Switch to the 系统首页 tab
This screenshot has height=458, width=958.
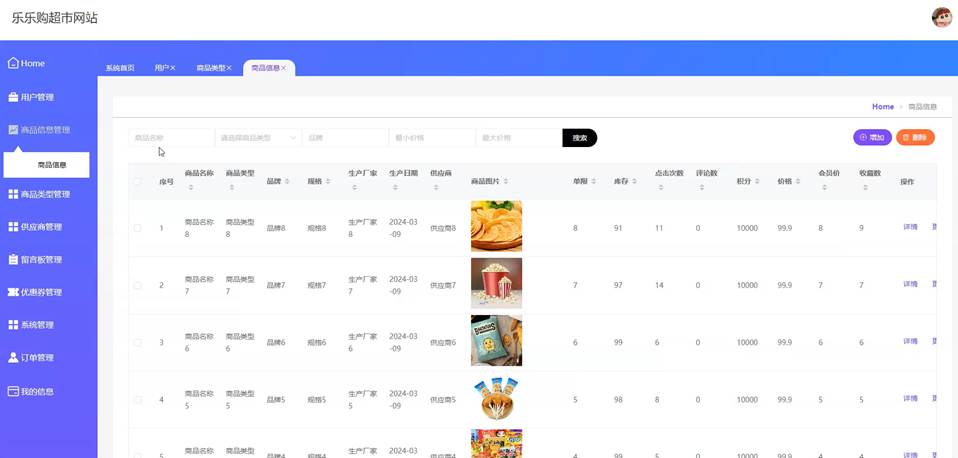click(120, 68)
